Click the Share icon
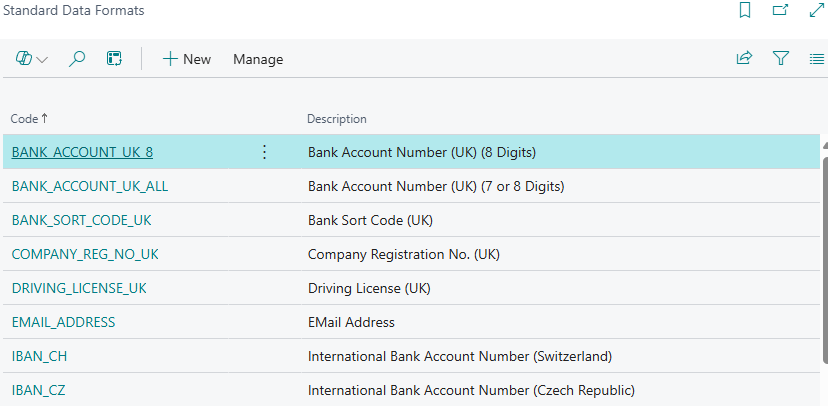The width and height of the screenshot is (828, 406). pos(744,59)
